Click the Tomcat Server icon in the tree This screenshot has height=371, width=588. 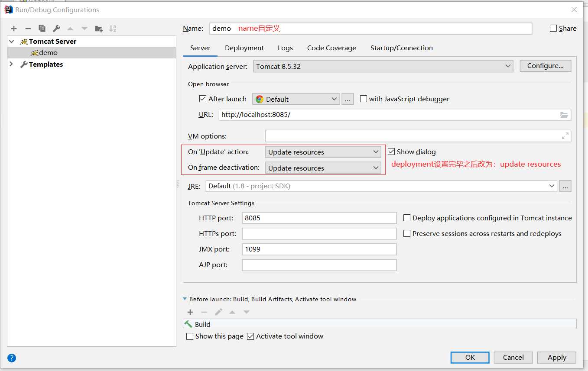[24, 42]
